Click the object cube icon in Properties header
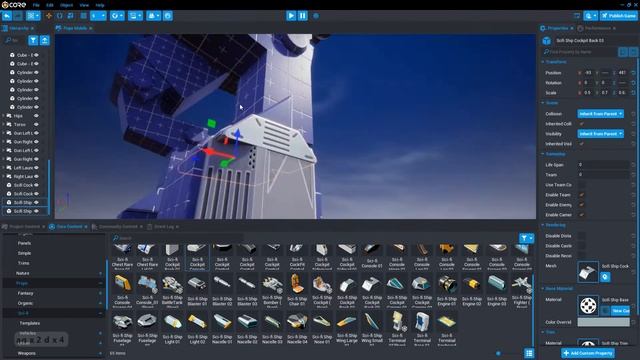 [x=547, y=40]
